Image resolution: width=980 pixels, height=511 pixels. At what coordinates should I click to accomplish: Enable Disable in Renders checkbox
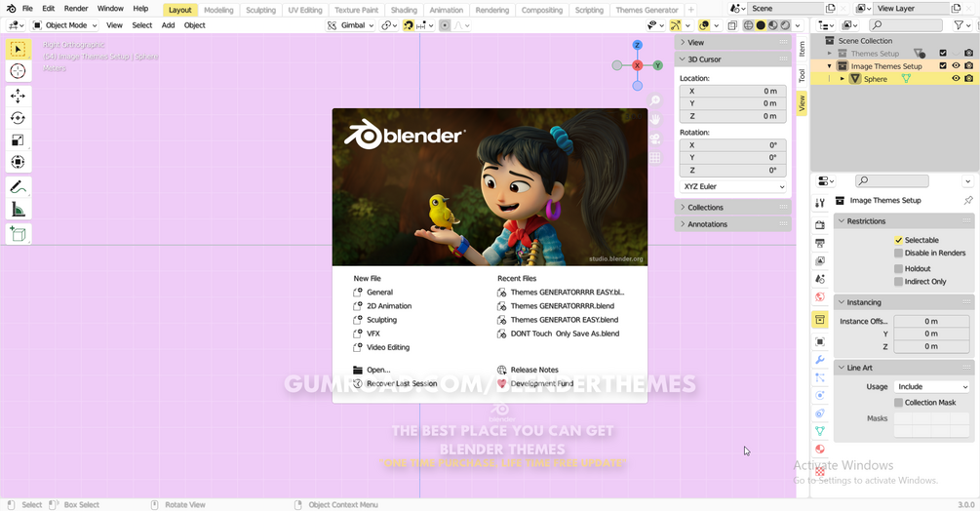pyautogui.click(x=898, y=253)
